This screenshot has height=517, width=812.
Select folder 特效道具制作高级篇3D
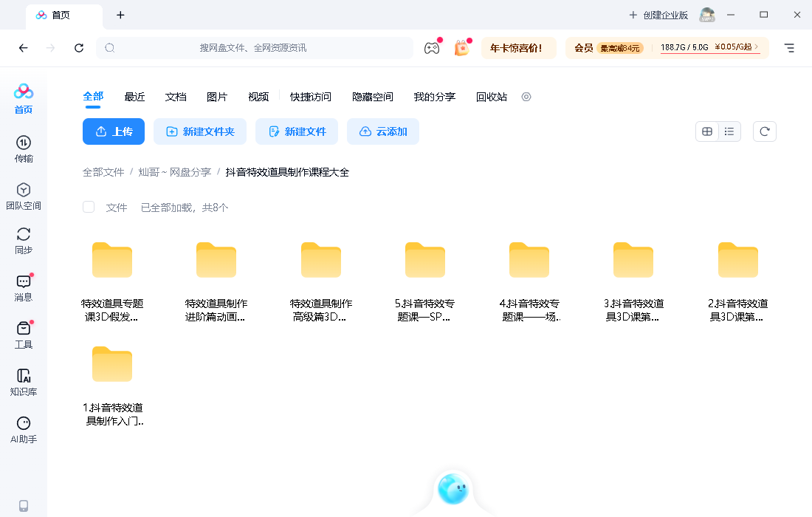[x=321, y=281]
